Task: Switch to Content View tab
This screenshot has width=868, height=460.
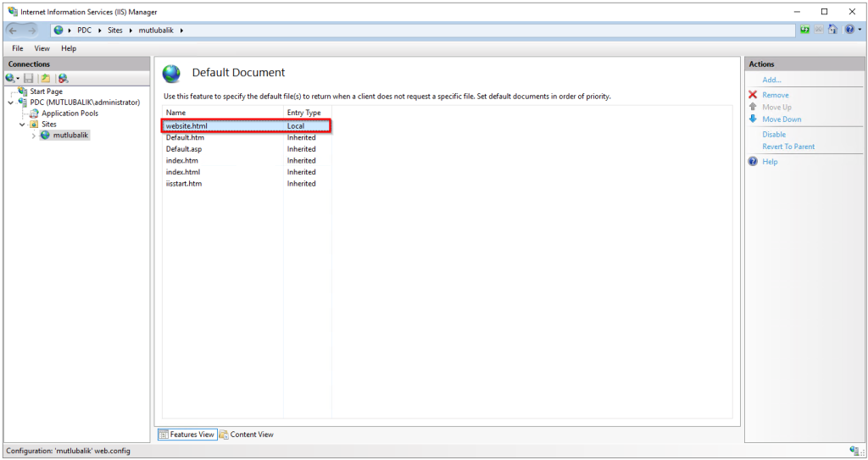Action: click(247, 435)
